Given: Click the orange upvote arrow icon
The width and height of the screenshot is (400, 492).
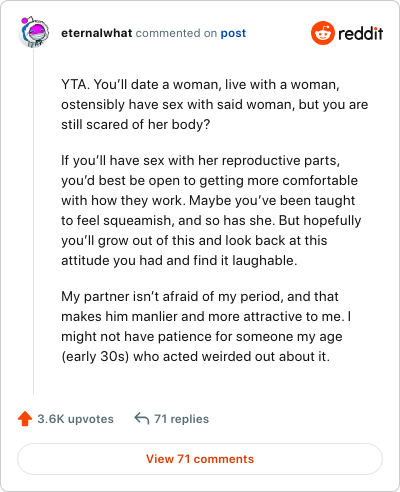Looking at the screenshot, I should [25, 419].
